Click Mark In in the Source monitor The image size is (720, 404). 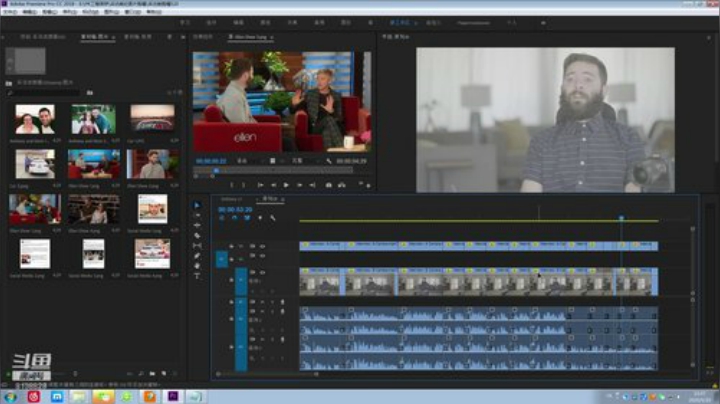[x=231, y=185]
